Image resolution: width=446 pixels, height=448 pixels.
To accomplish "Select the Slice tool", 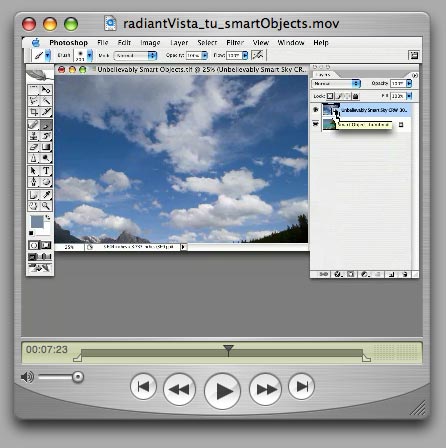I will pyautogui.click(x=46, y=112).
